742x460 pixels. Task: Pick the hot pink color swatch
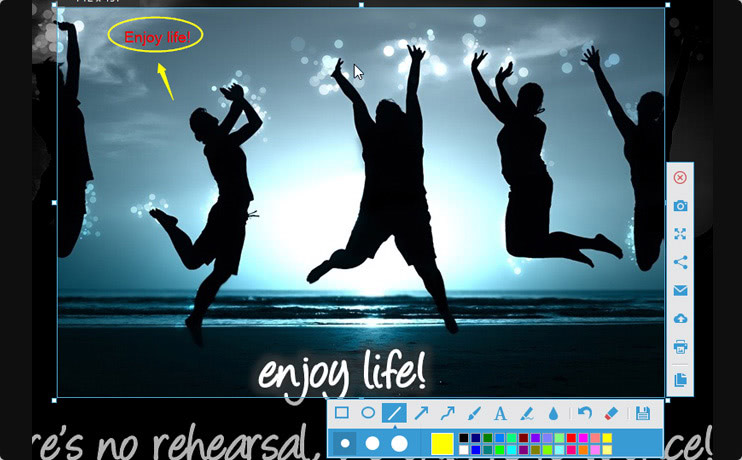[571, 450]
